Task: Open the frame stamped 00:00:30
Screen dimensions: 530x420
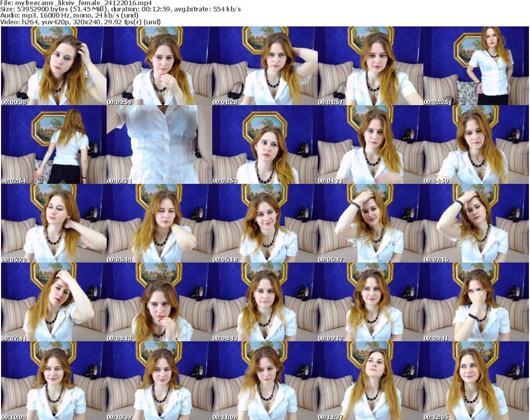Action: [54, 66]
